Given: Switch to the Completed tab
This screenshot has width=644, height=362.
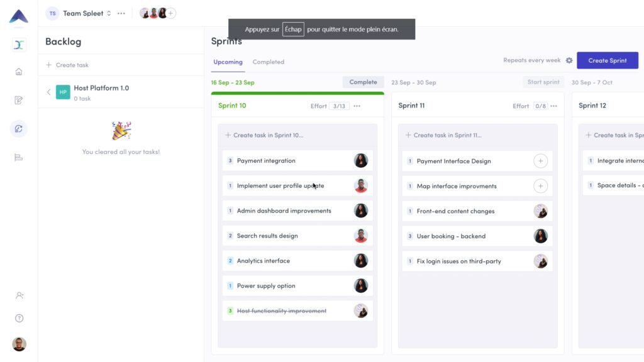Looking at the screenshot, I should click(269, 62).
